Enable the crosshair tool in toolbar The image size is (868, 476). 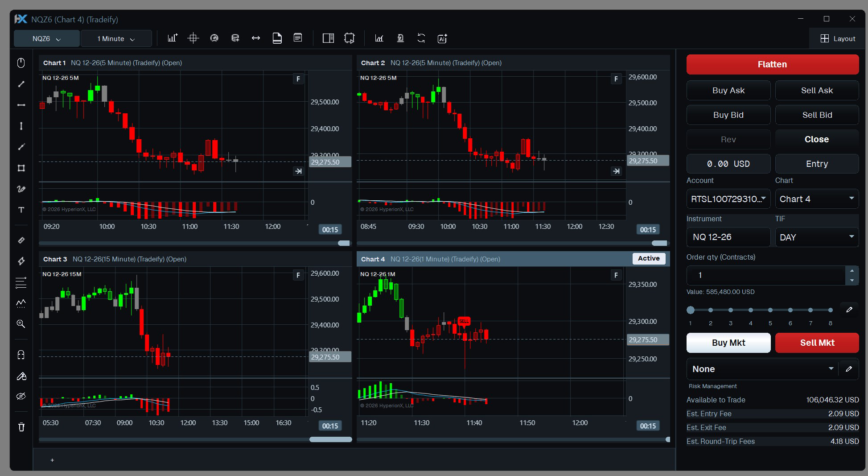coord(193,38)
